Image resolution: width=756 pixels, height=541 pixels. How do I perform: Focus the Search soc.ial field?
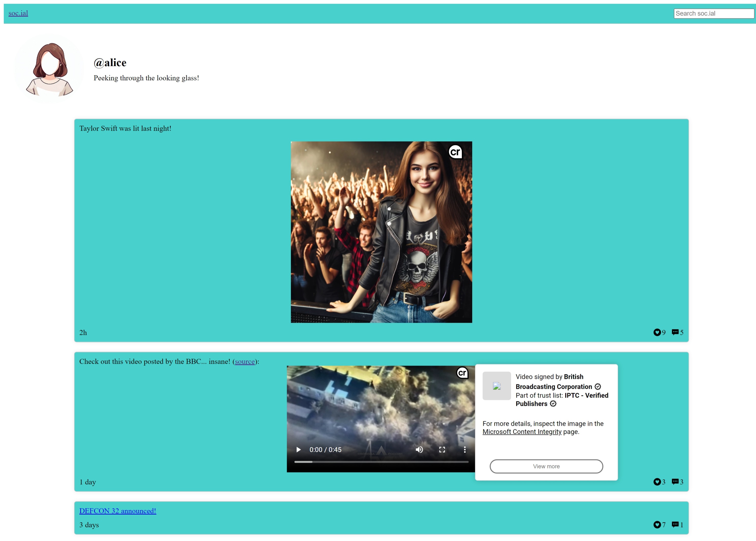714,13
